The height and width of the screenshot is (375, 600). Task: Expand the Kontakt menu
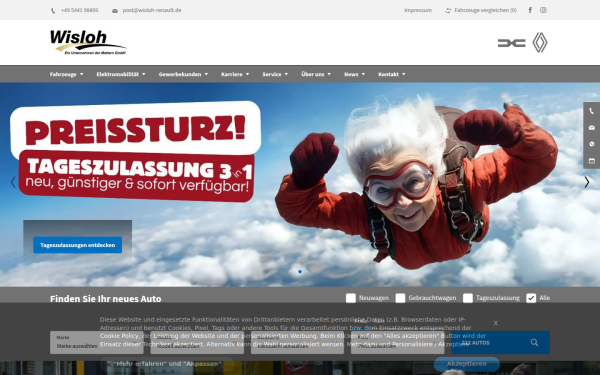coord(392,74)
